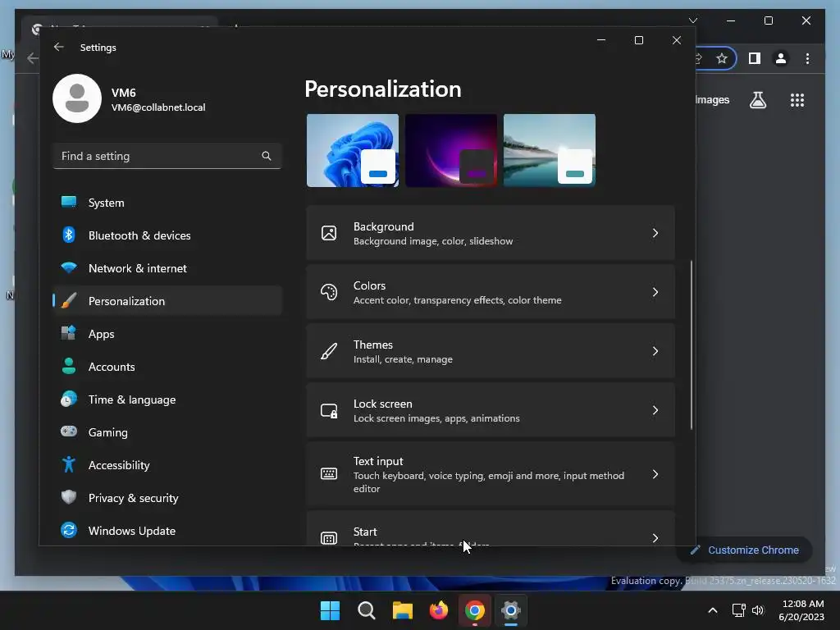Expand Background with its chevron arrow
840x630 pixels.
point(655,233)
